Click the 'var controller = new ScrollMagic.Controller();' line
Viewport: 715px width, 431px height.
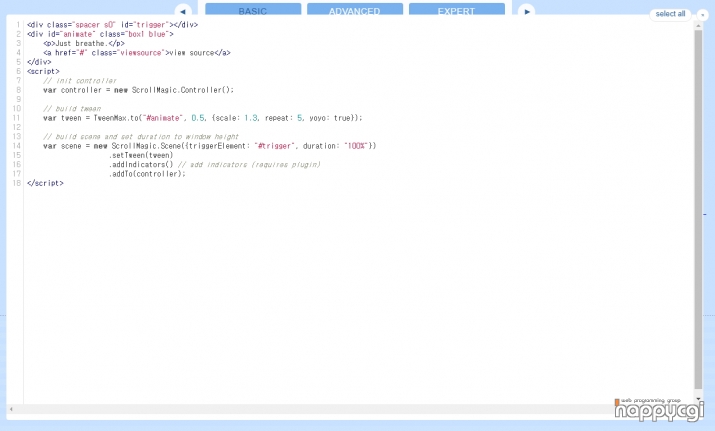coord(138,90)
